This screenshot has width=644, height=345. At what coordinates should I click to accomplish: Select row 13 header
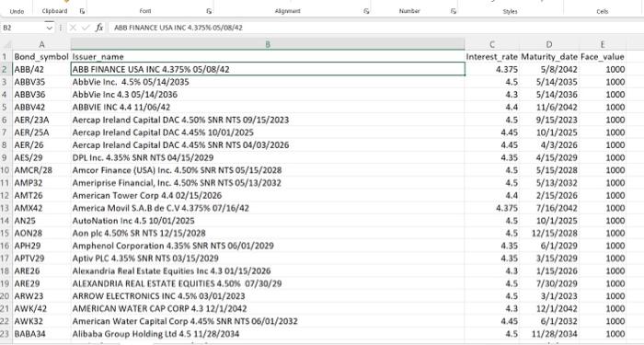click(x=6, y=208)
